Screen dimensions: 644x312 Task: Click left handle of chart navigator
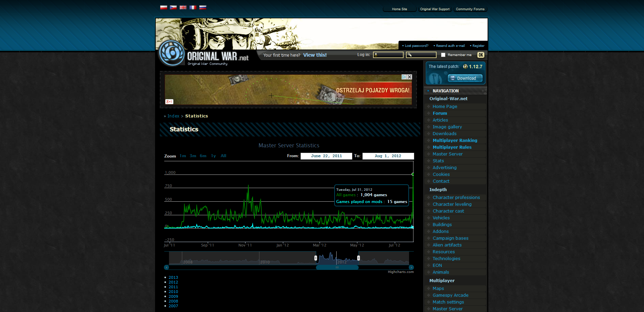(x=316, y=258)
